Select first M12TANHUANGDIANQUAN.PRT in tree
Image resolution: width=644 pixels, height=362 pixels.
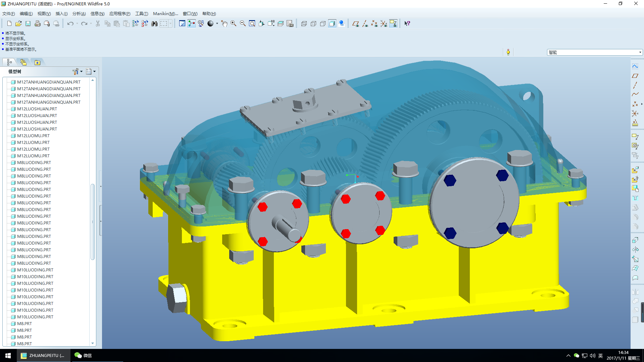coord(49,82)
